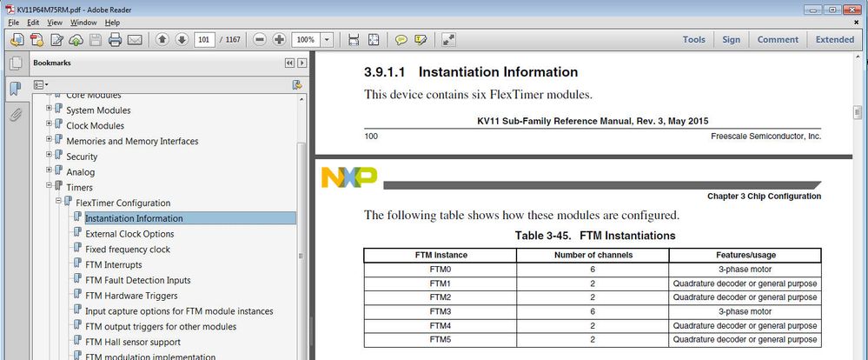Open the zoom level dropdown arrow
The width and height of the screenshot is (868, 360).
point(327,39)
